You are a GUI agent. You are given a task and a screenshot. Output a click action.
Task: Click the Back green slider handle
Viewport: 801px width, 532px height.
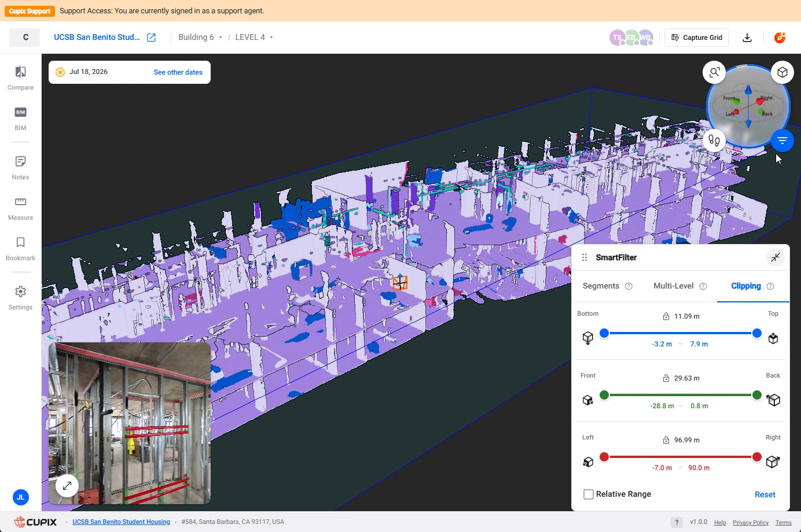point(756,395)
